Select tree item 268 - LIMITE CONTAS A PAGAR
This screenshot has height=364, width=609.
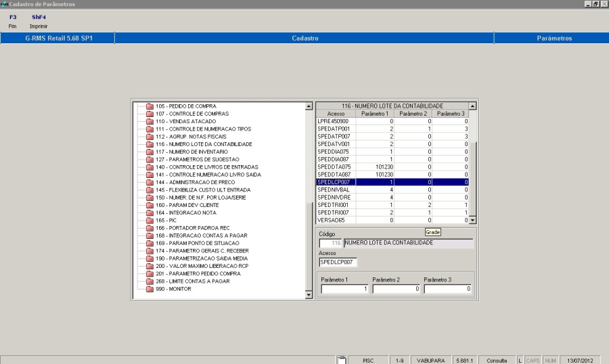pyautogui.click(x=193, y=281)
